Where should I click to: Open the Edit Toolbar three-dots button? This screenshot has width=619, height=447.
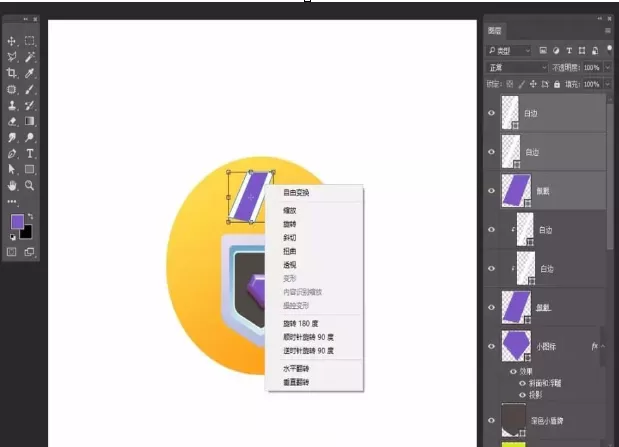[x=11, y=202]
